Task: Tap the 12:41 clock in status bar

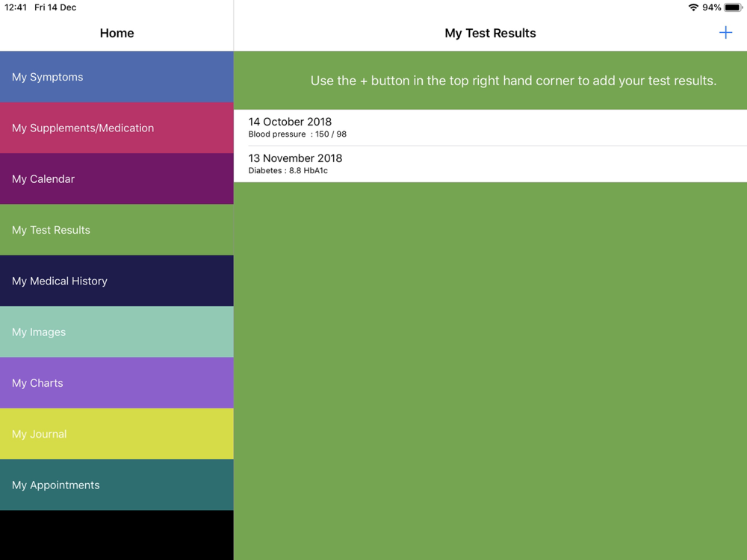Action: click(15, 7)
